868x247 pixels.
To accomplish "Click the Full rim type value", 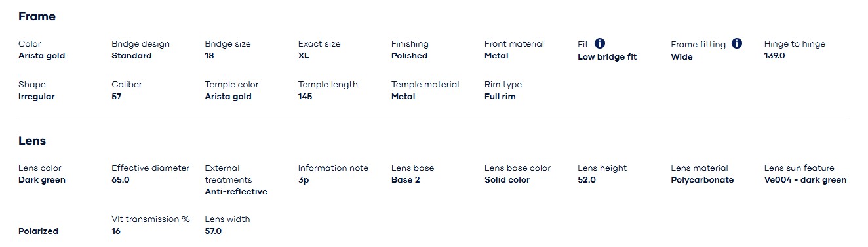I will [x=500, y=97].
